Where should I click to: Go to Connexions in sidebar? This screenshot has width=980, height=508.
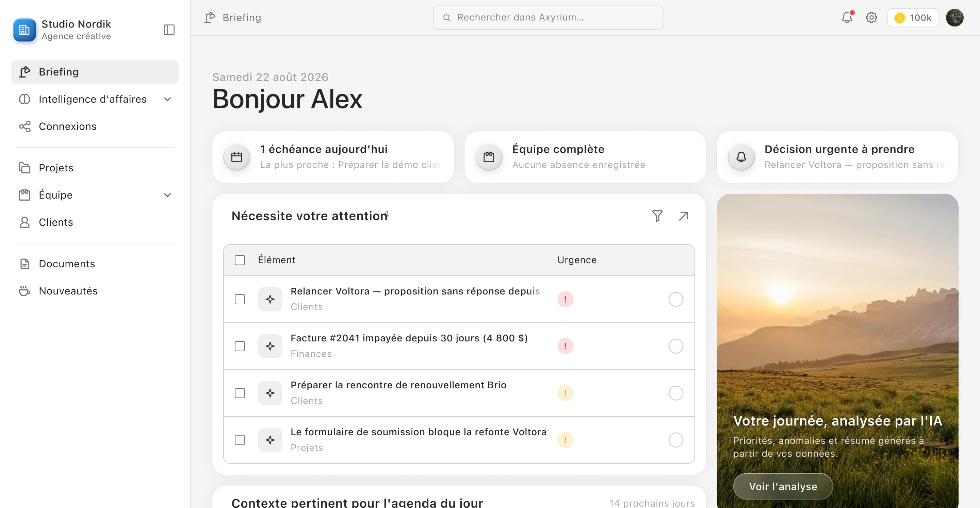[x=95, y=126]
